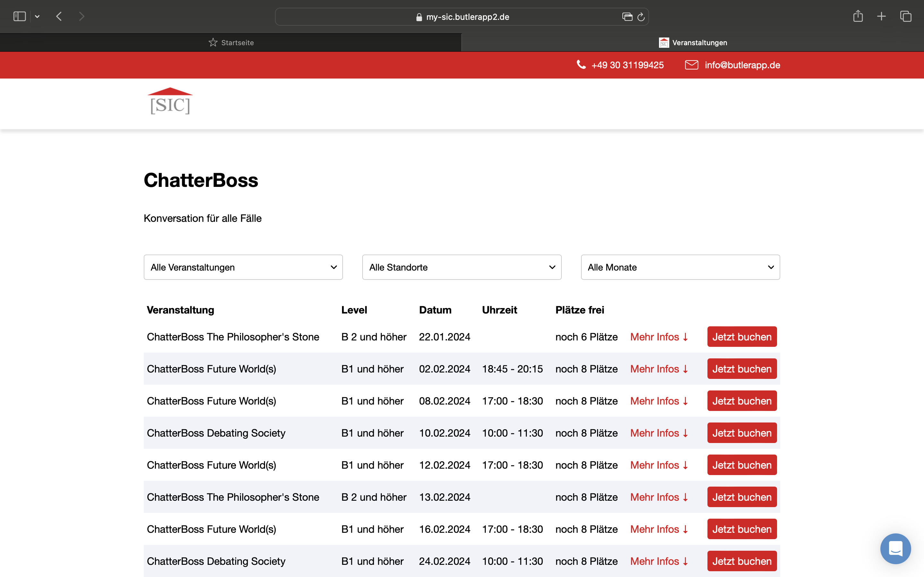The image size is (924, 577).
Task: Click the info@butlerapp.de email link
Action: [x=742, y=65]
